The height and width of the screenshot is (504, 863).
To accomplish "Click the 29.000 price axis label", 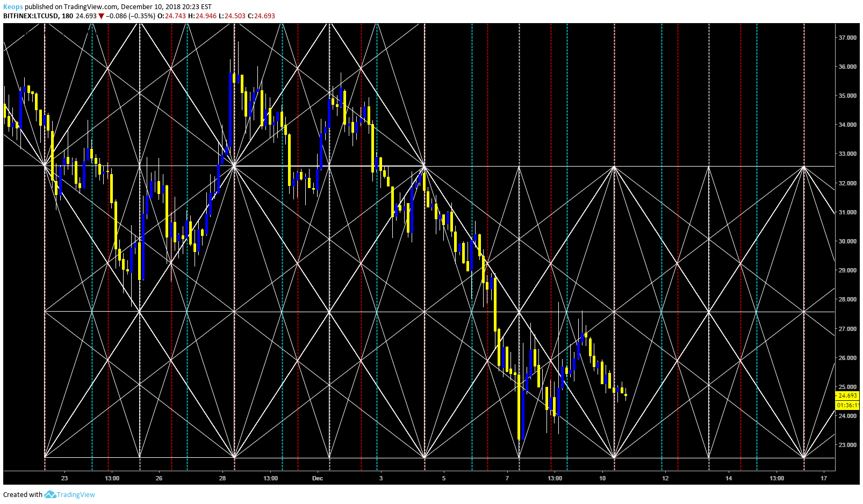I will tap(847, 270).
